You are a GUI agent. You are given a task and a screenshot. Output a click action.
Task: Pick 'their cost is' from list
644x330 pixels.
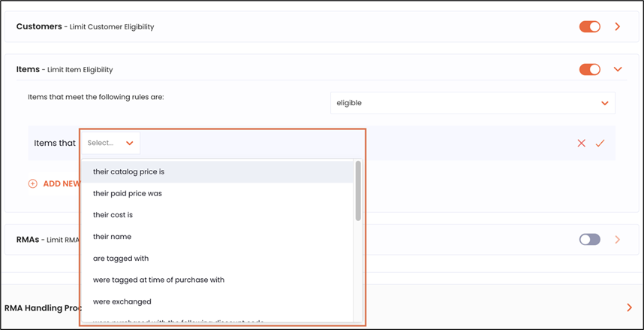[x=113, y=215]
